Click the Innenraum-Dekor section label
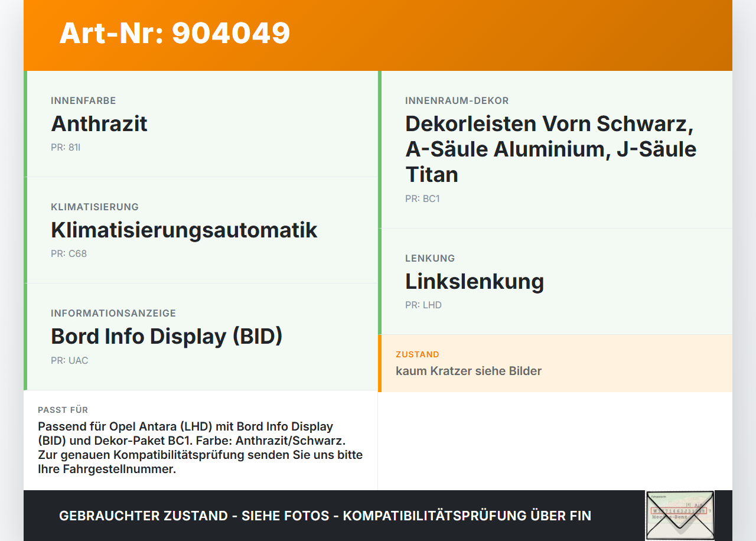The width and height of the screenshot is (756, 541). [x=457, y=101]
